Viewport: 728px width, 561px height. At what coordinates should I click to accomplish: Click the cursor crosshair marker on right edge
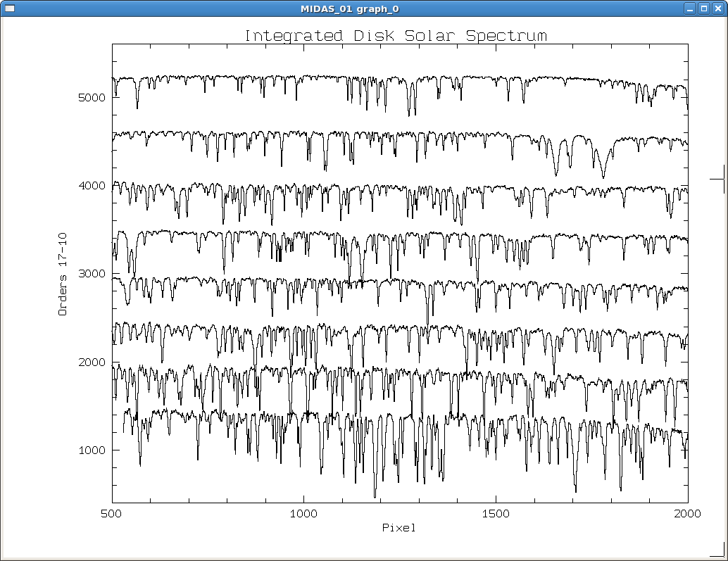722,179
